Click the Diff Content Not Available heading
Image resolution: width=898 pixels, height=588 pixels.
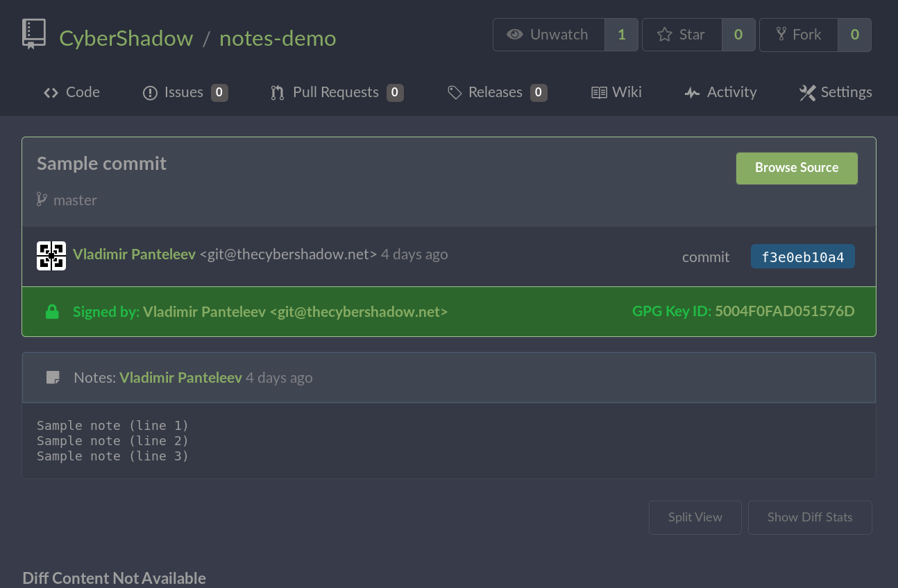(x=115, y=578)
